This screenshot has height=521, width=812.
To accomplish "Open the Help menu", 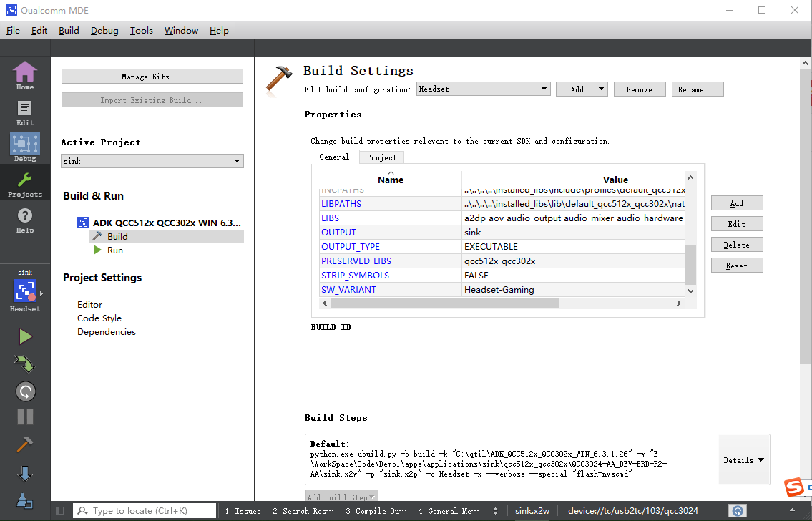I will [x=219, y=31].
